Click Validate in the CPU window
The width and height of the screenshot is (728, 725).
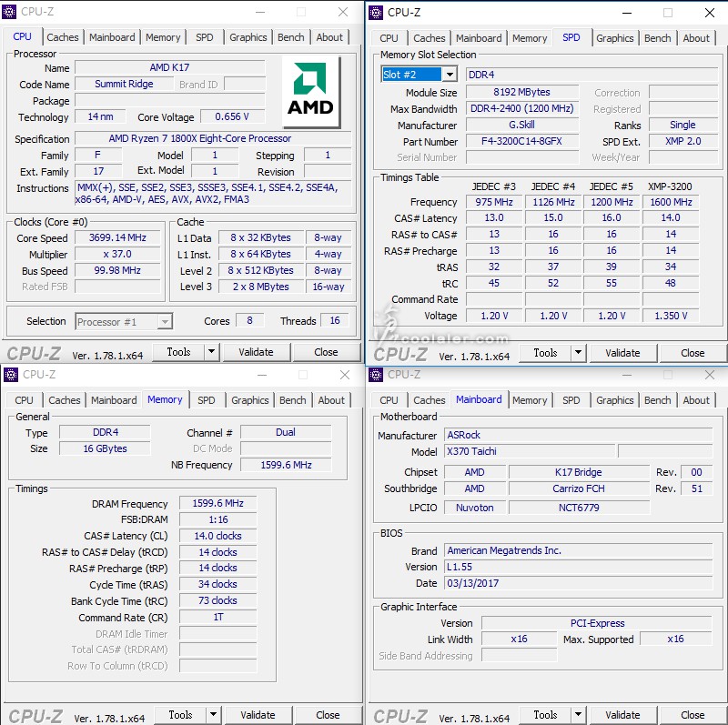click(257, 352)
